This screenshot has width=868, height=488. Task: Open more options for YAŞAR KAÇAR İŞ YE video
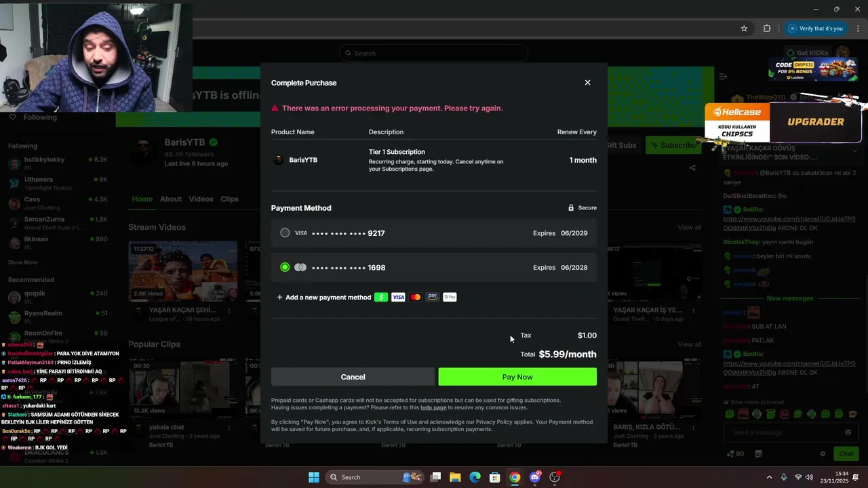(693, 311)
